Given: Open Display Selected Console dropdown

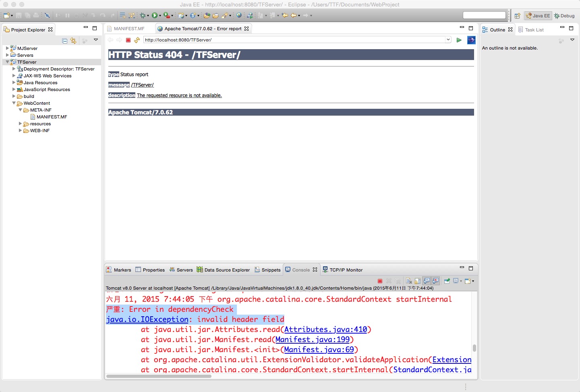Looking at the screenshot, I should click(x=461, y=281).
